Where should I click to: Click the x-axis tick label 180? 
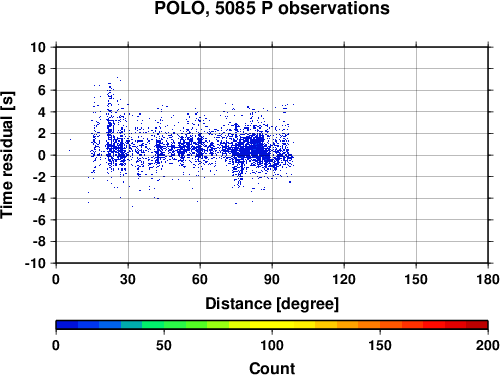click(488, 279)
